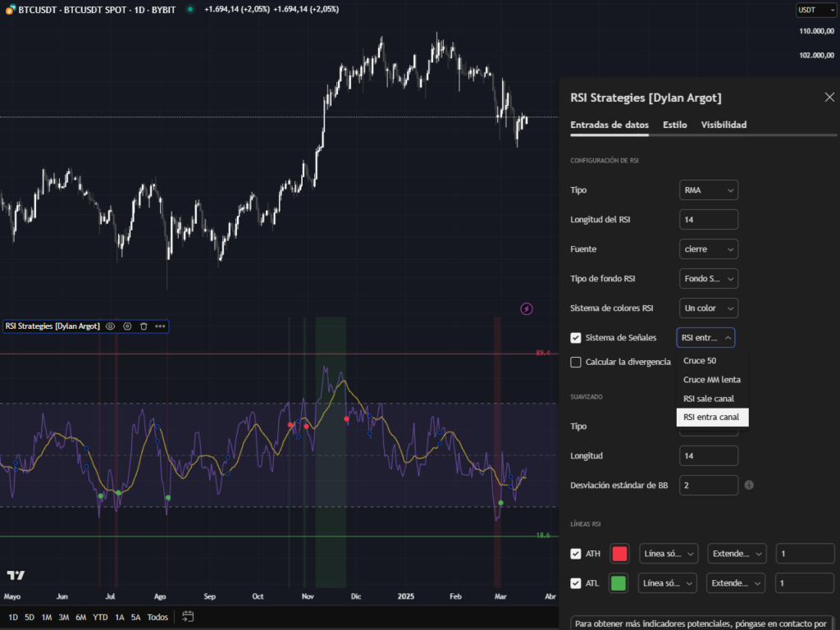The image size is (840, 630).
Task: Open more options dots in indicator legend
Action: point(160,326)
